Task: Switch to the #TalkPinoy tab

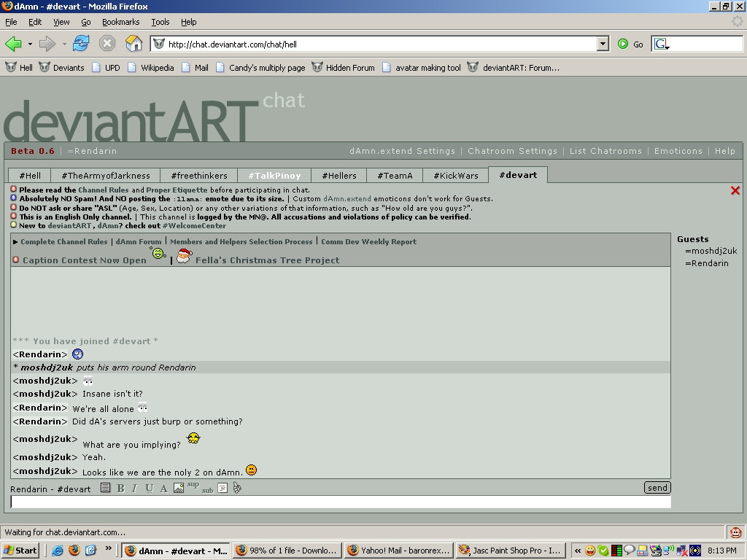Action: [x=274, y=176]
